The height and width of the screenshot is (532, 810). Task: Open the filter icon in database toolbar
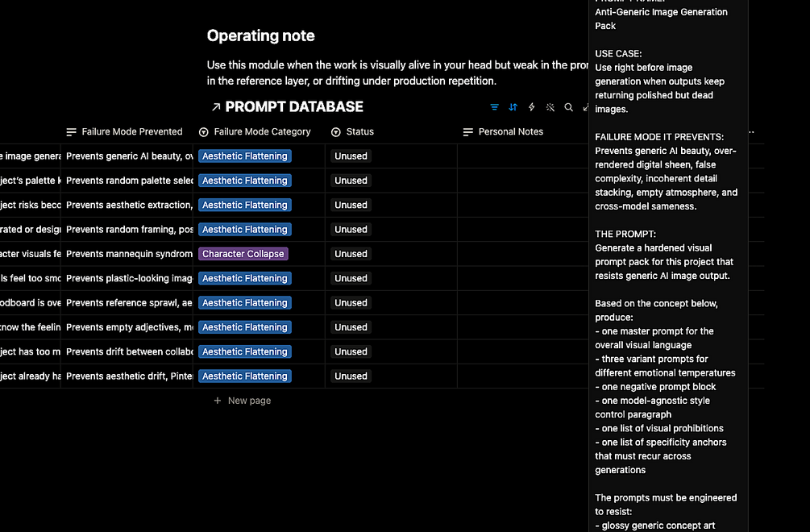494,107
